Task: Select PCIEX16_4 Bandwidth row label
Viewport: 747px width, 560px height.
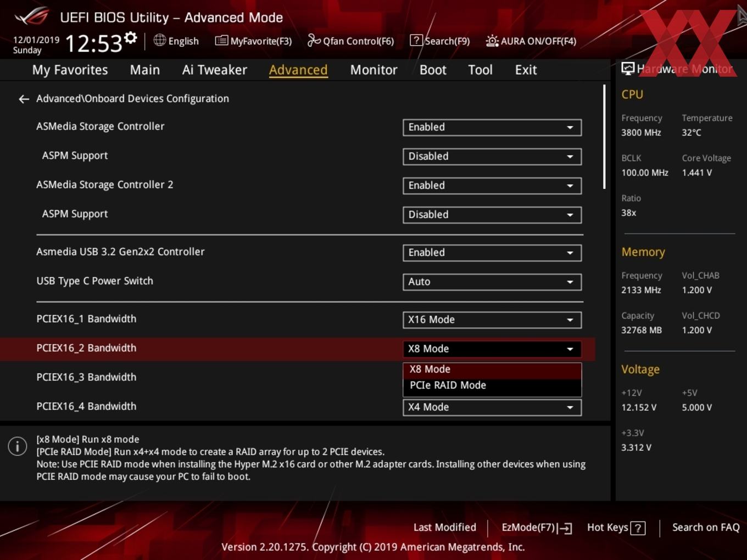Action: click(86, 406)
